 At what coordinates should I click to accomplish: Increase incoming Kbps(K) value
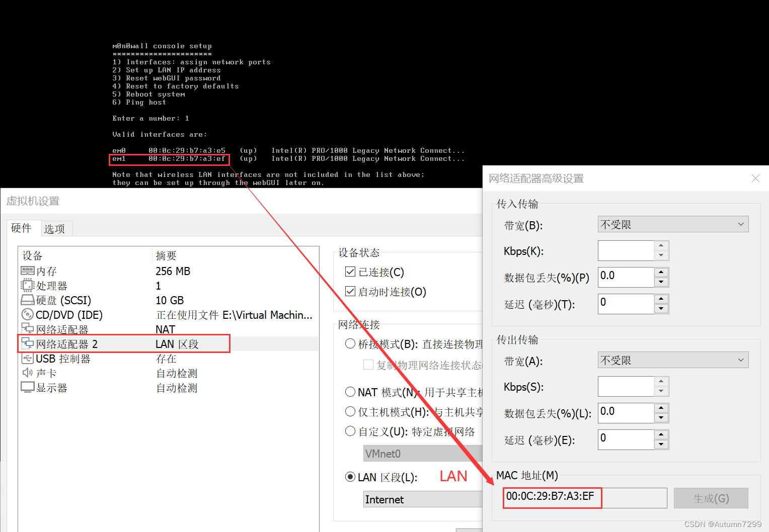pyautogui.click(x=661, y=246)
